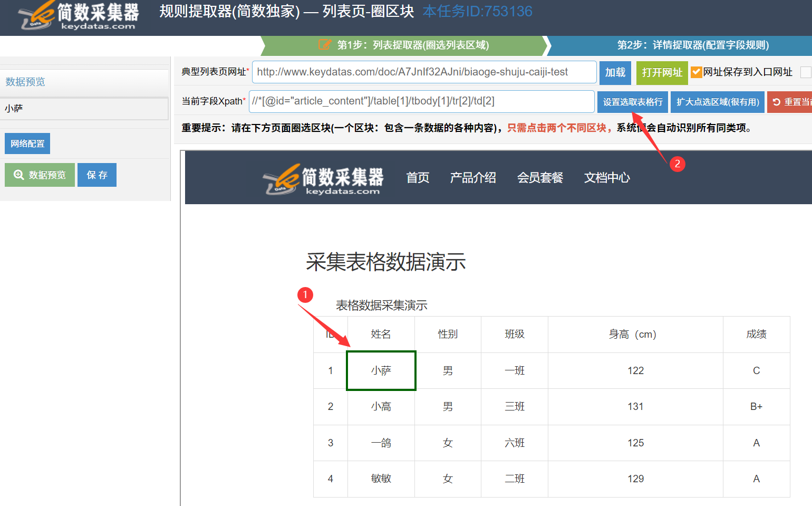Click the magnifier icon on the 数据预览 button
The width and height of the screenshot is (812, 506).
(x=18, y=175)
